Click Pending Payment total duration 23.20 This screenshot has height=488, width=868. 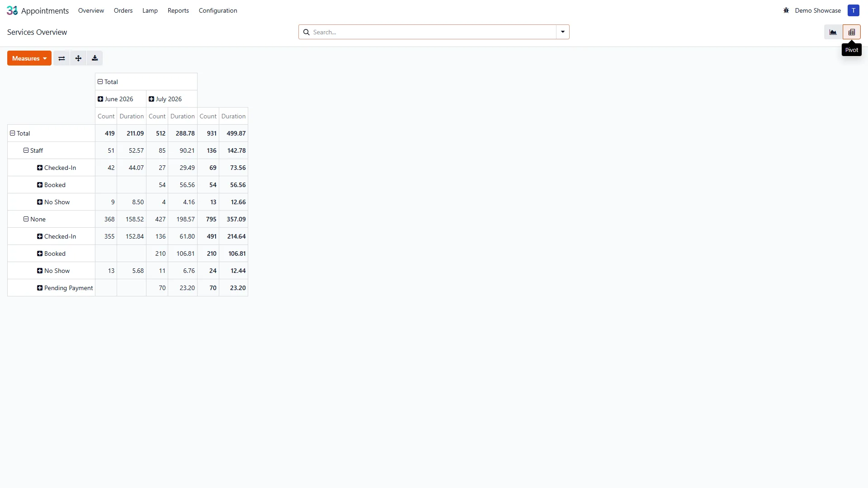tap(234, 288)
